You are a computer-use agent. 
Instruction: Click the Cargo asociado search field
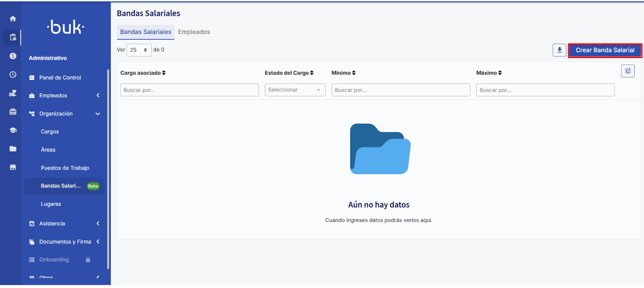[x=189, y=90]
